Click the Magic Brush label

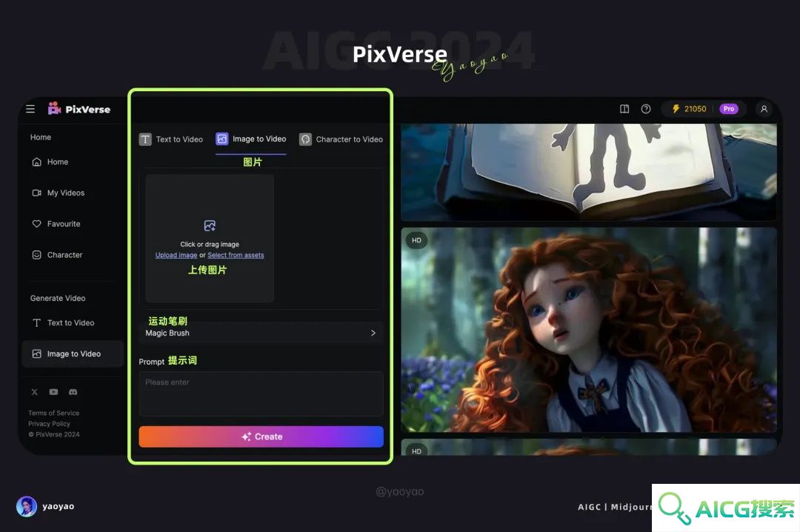(x=167, y=333)
